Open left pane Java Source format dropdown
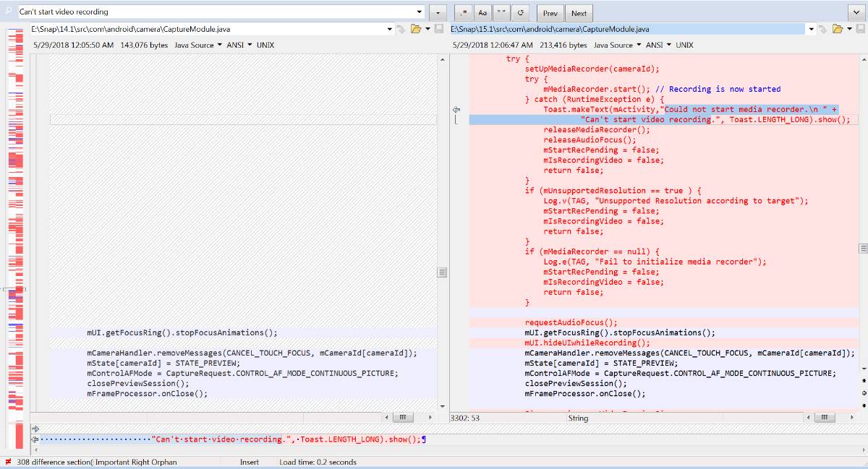This screenshot has height=469, width=868. point(198,45)
